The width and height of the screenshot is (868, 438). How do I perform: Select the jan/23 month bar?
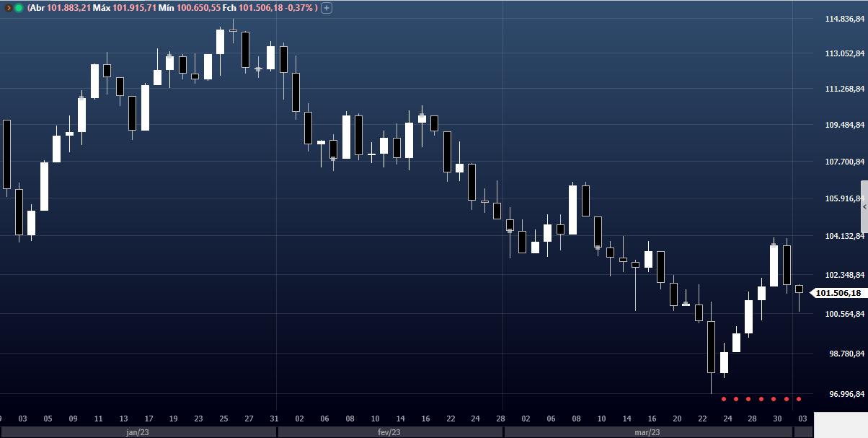(x=137, y=432)
